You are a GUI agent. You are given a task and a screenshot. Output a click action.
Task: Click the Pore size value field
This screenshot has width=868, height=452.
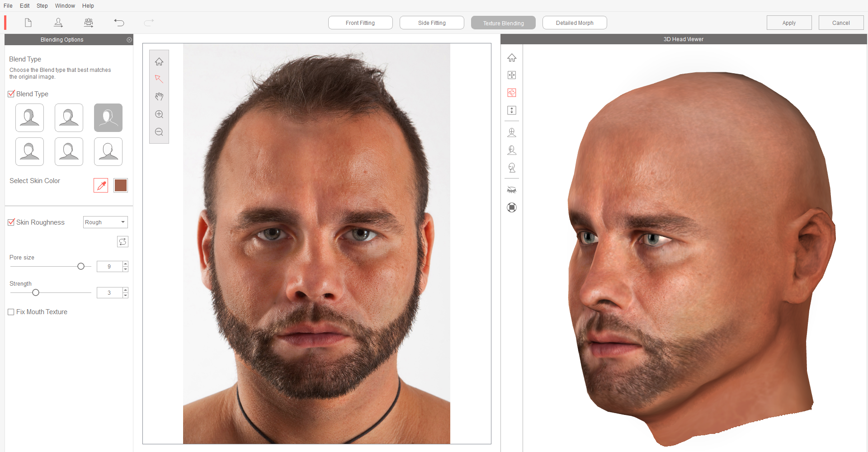109,267
